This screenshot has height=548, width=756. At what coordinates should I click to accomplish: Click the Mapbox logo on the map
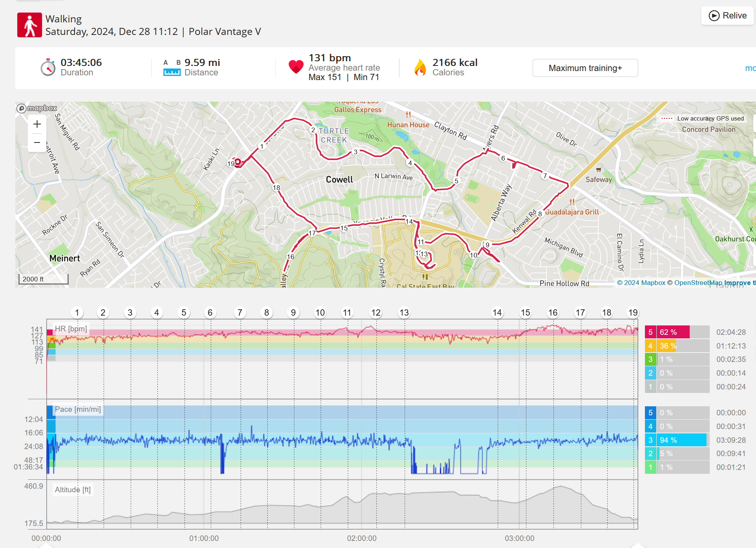coord(37,108)
